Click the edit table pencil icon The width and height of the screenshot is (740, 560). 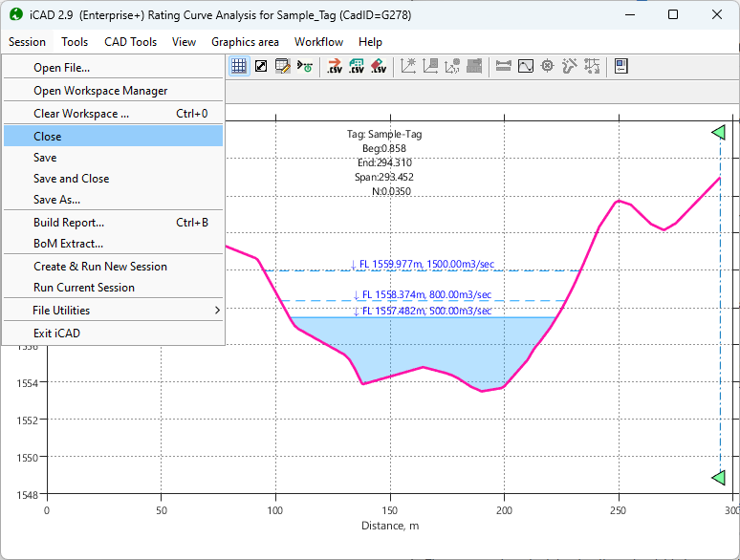(x=282, y=66)
